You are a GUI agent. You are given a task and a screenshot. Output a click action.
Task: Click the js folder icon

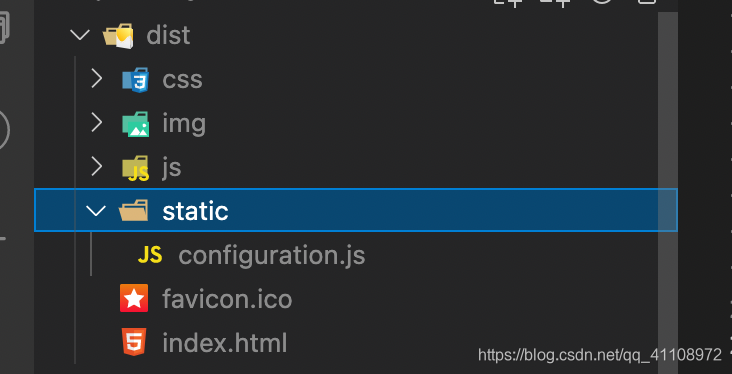135,168
